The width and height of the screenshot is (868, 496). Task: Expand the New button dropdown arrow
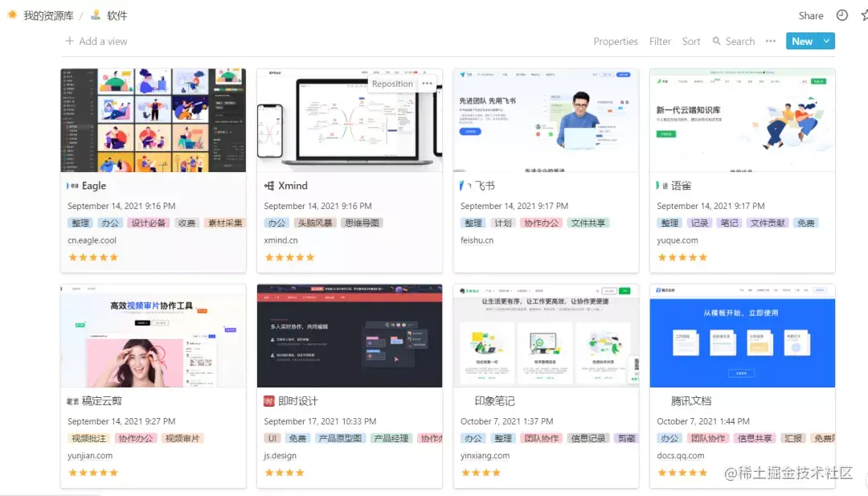click(x=826, y=41)
